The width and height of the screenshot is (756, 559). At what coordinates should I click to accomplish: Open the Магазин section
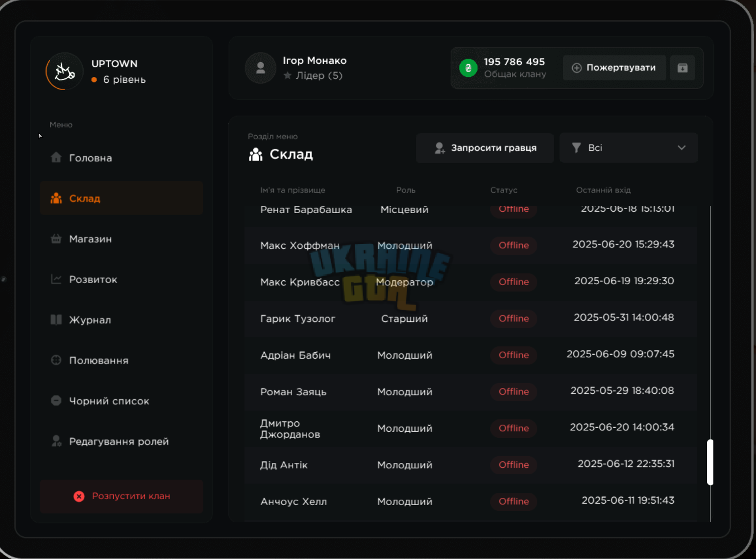click(122, 239)
